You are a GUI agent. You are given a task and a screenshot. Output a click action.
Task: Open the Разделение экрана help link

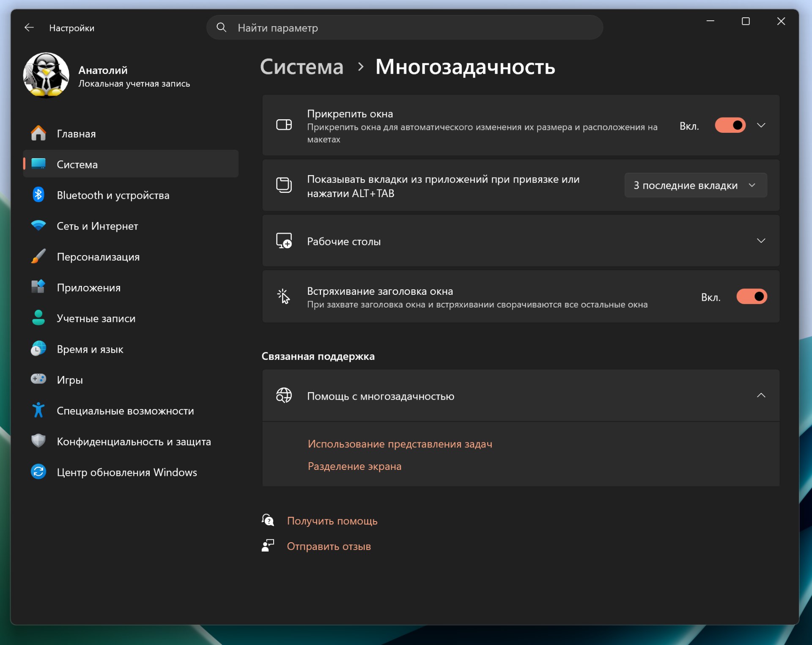click(354, 466)
